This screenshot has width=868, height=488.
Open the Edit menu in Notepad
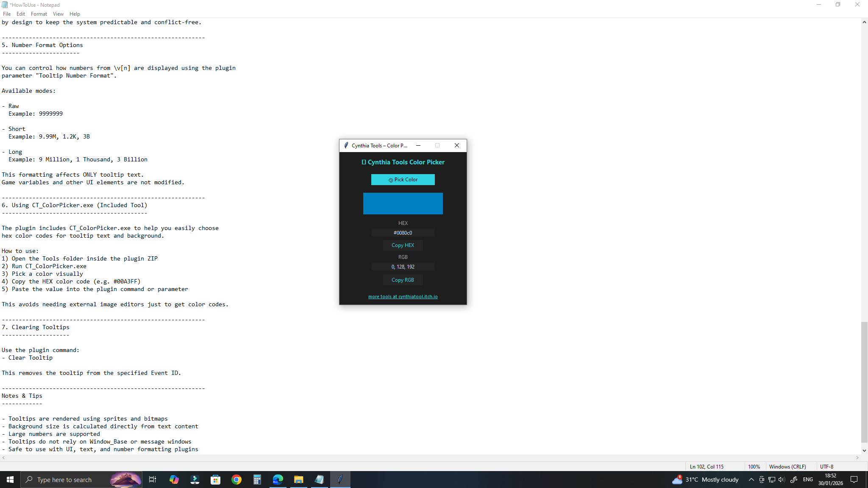[x=20, y=14]
